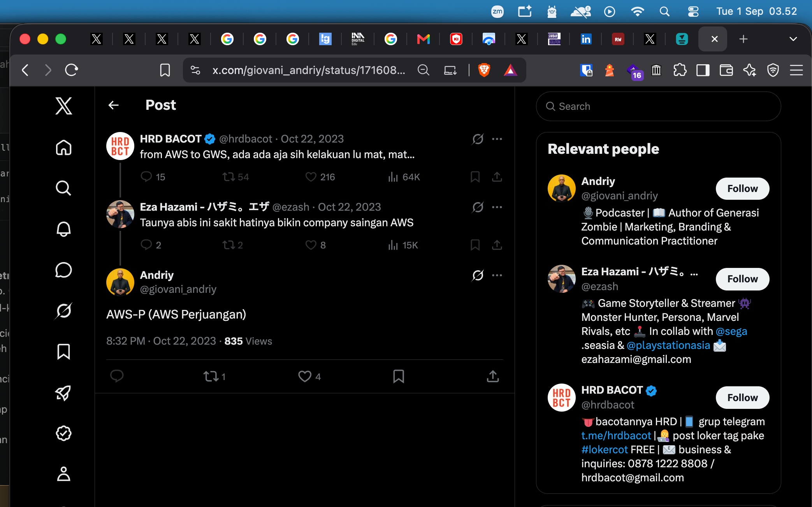Open the #lokercot hashtag link

605,450
